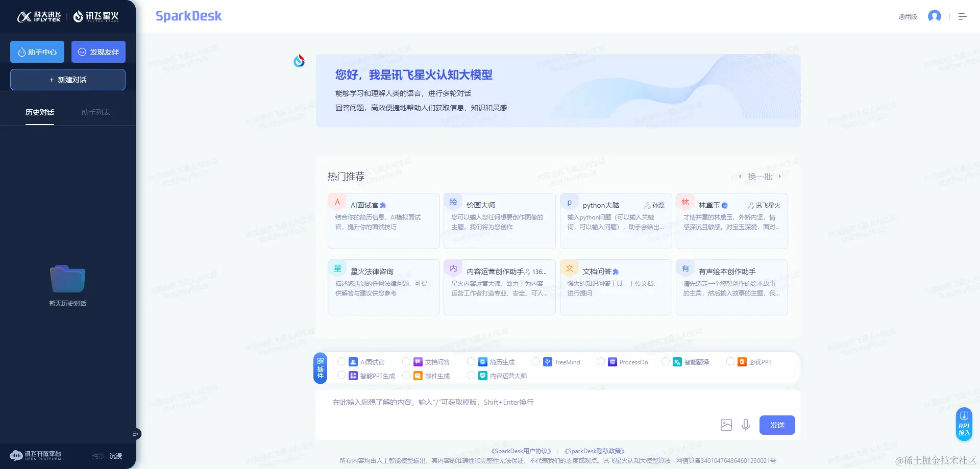Click the 必优PPT plugin icon
Image resolution: width=980 pixels, height=469 pixels.
pos(742,362)
